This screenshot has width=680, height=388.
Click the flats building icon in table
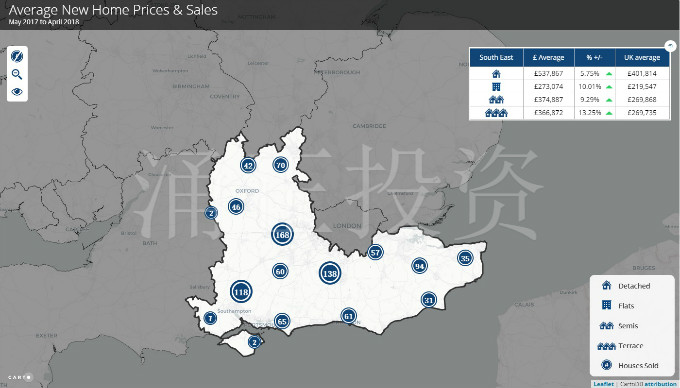click(x=496, y=87)
